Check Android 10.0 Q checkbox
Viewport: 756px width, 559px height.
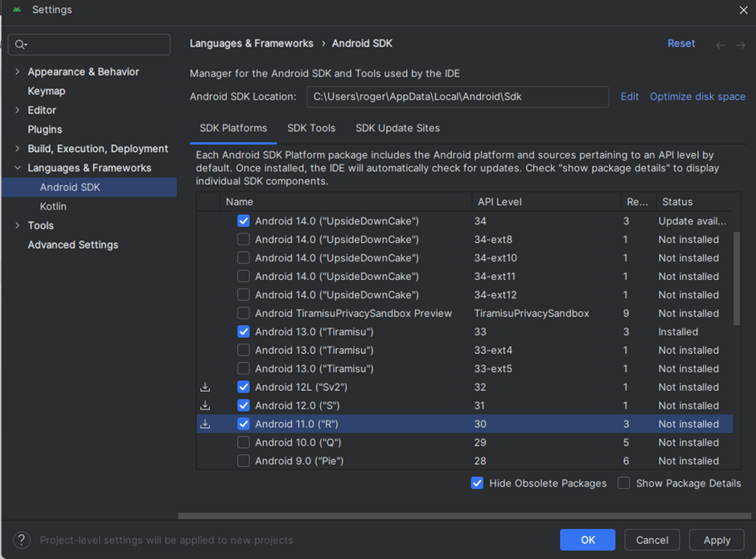[x=244, y=442]
